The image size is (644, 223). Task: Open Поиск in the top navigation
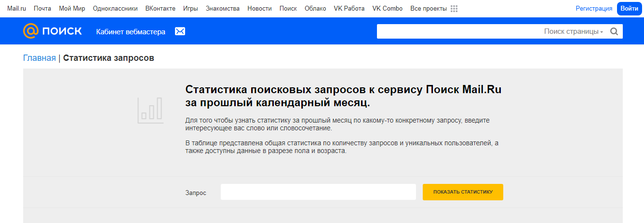point(288,9)
